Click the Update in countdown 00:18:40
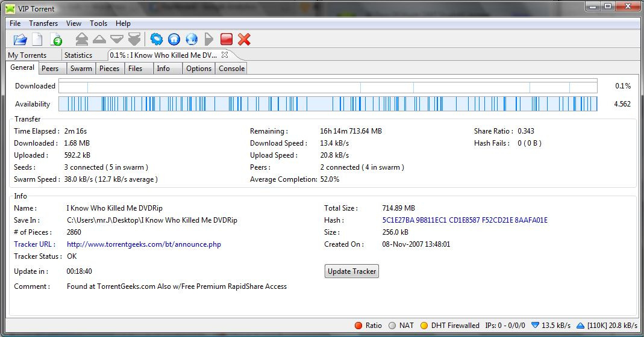644x337 pixels. tap(80, 271)
